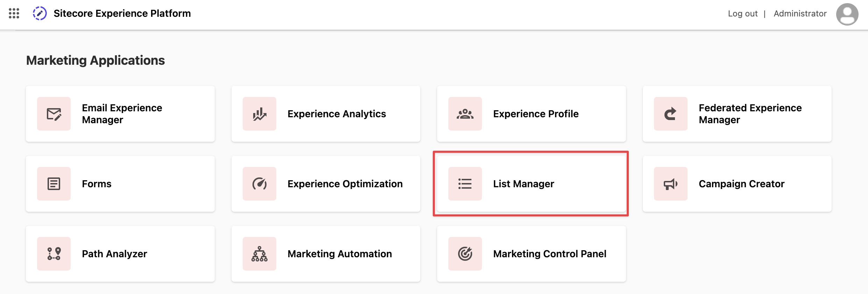Click the List Manager list icon
The image size is (868, 294).
tap(465, 184)
